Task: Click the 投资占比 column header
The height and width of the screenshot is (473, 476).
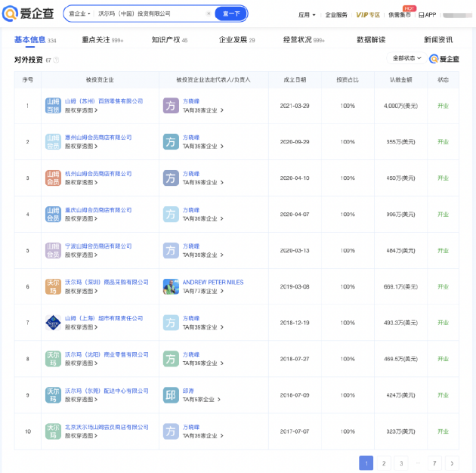Action: point(348,80)
